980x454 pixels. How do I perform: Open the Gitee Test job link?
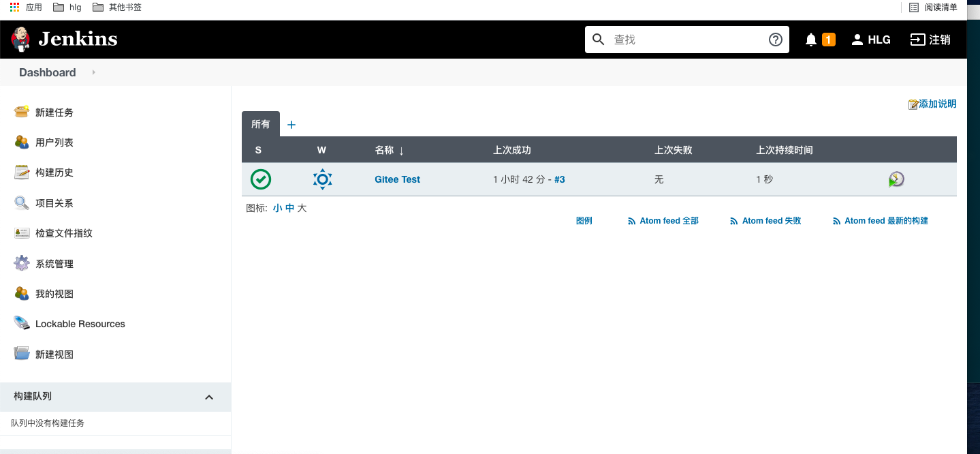[397, 179]
